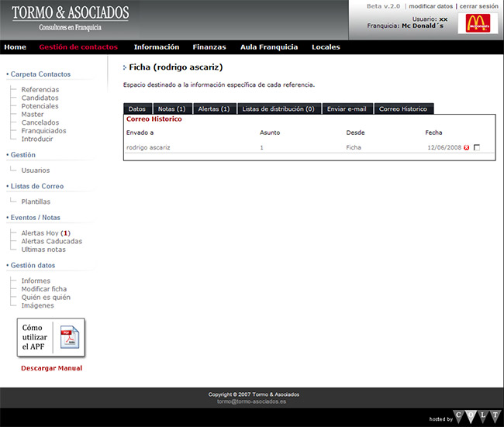Viewport: 504px width, 427px height.
Task: Click the McDonald's franchise logo
Action: pyautogui.click(x=478, y=23)
